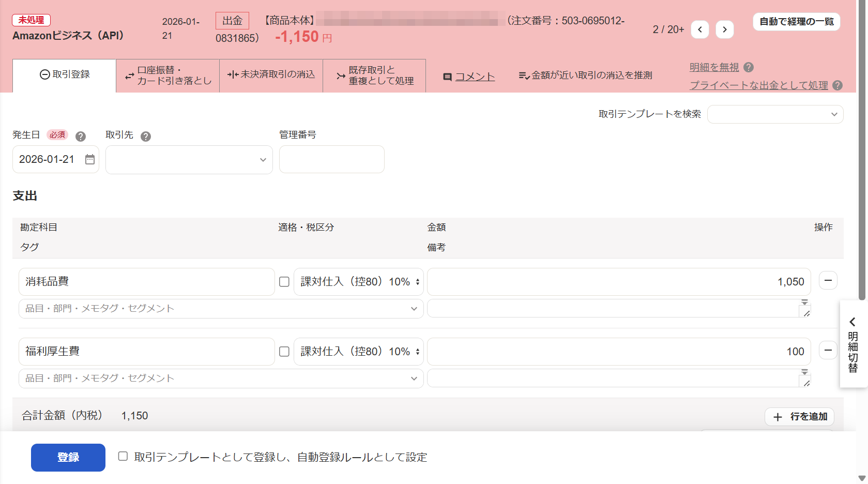Viewport: 868px width, 484px height.
Task: Click the 1,050 amount field
Action: pyautogui.click(x=619, y=282)
